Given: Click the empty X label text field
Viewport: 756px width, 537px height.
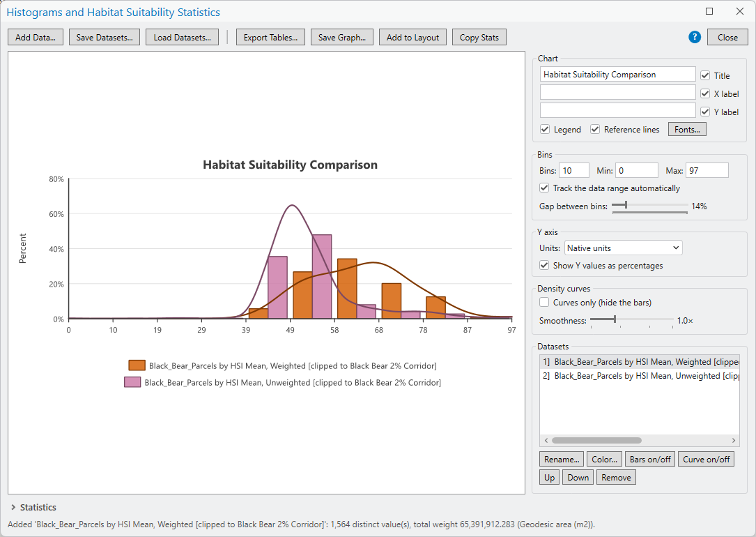Looking at the screenshot, I should [x=617, y=92].
